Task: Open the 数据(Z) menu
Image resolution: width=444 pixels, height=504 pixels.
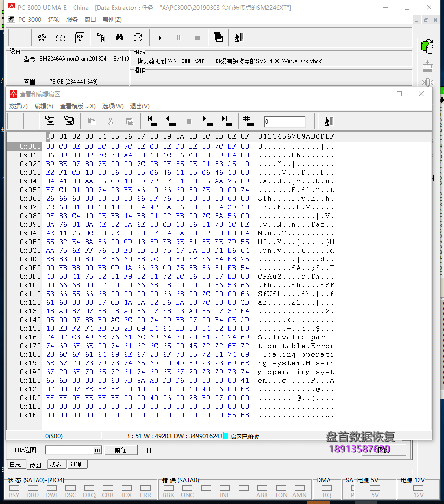Action: (x=18, y=106)
